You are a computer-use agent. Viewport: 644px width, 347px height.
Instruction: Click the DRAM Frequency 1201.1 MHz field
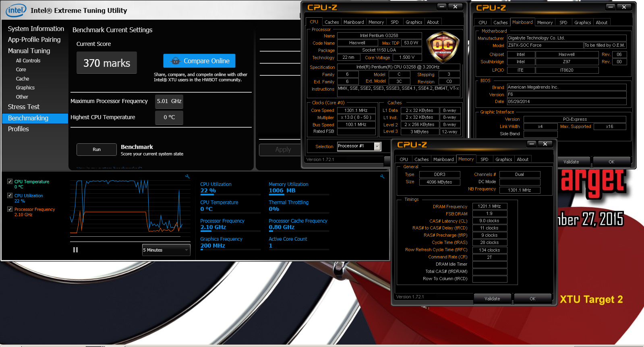click(x=489, y=206)
